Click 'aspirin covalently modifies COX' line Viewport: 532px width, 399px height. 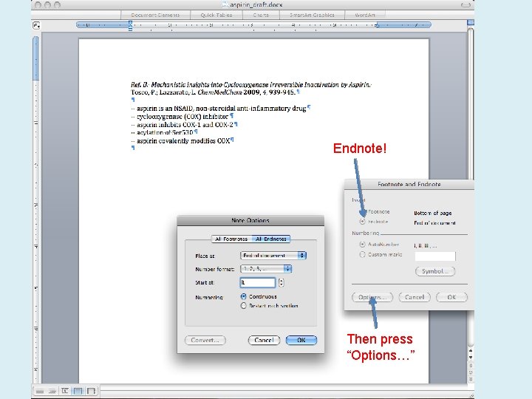click(180, 141)
